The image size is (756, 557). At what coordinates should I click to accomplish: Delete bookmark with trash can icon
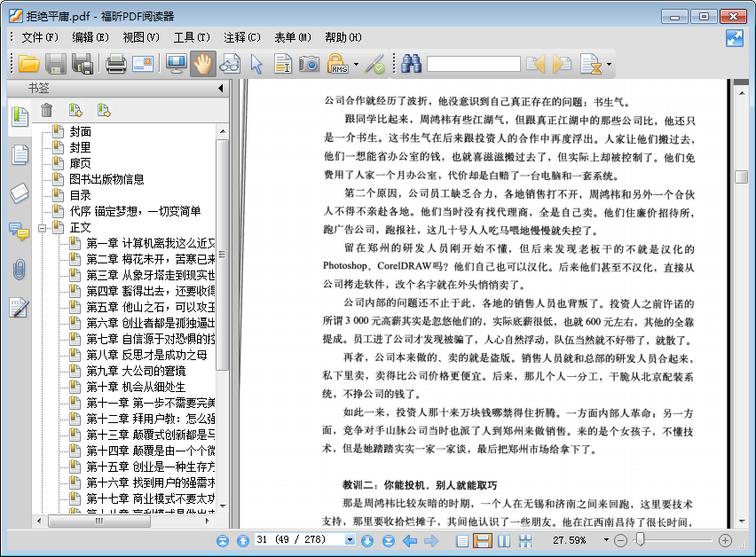47,110
